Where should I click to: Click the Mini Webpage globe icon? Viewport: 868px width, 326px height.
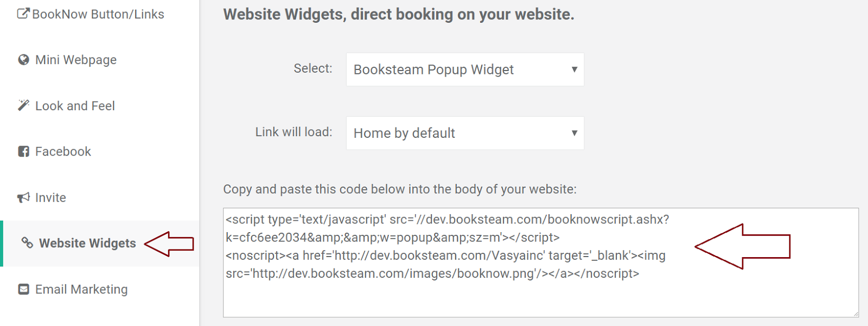[x=23, y=60]
